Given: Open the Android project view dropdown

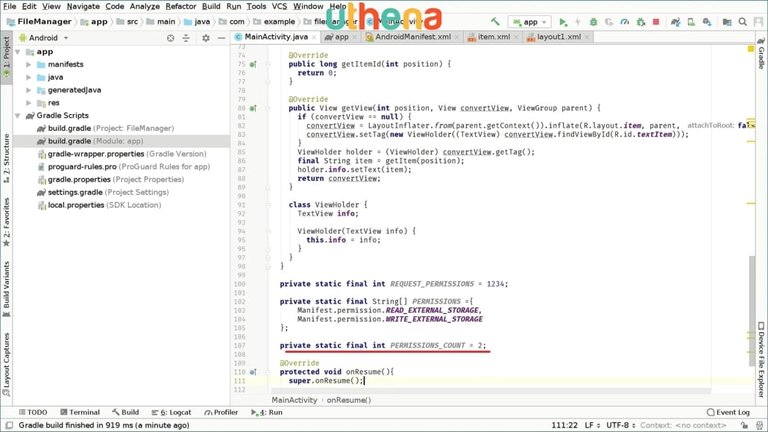Looking at the screenshot, I should 66,37.
